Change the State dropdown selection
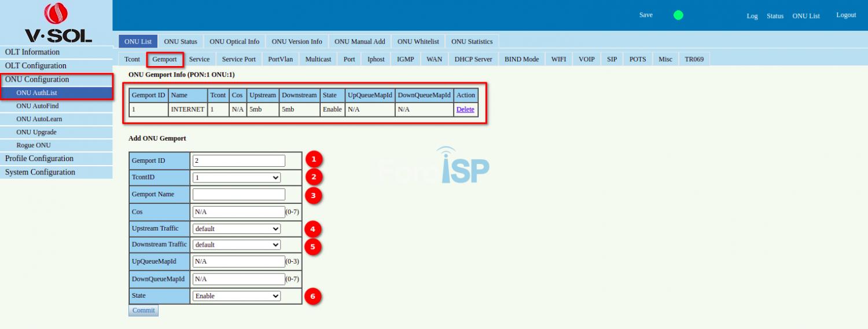 pos(236,296)
